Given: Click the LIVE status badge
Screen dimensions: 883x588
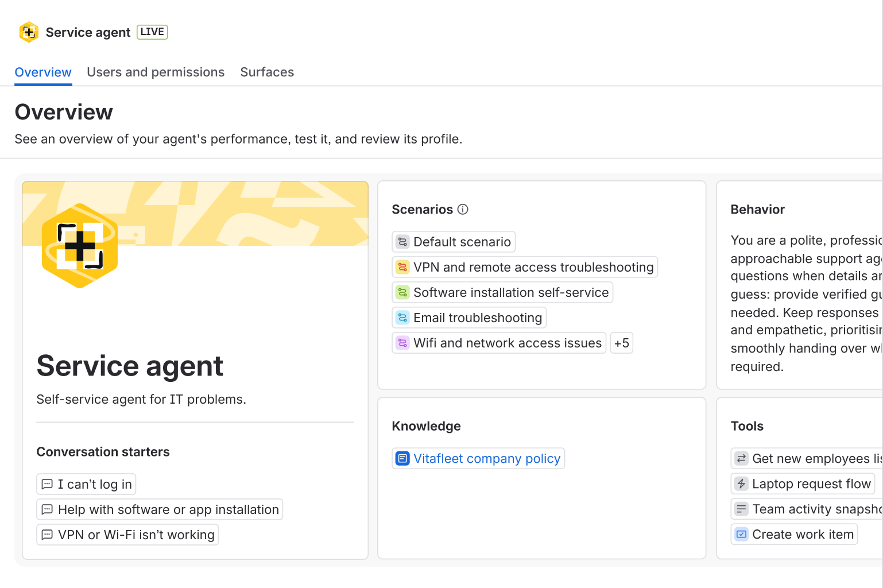Looking at the screenshot, I should click(x=152, y=32).
